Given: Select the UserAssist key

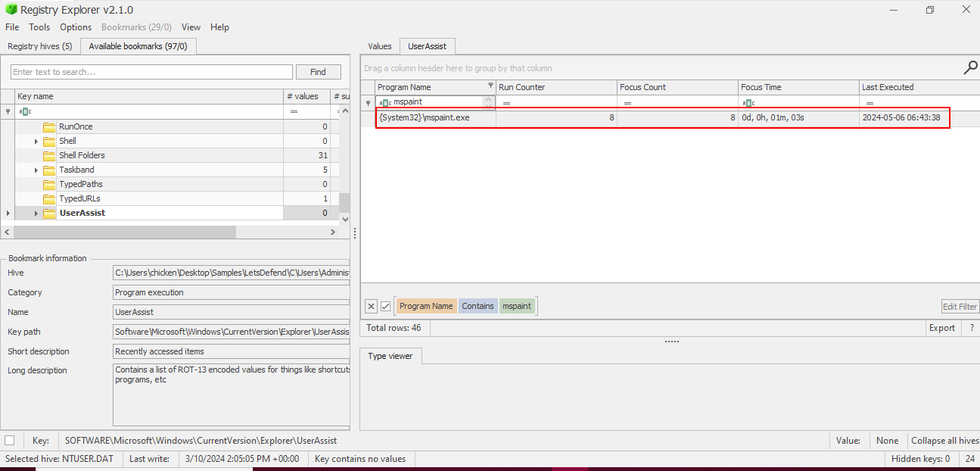Looking at the screenshot, I should (x=82, y=213).
